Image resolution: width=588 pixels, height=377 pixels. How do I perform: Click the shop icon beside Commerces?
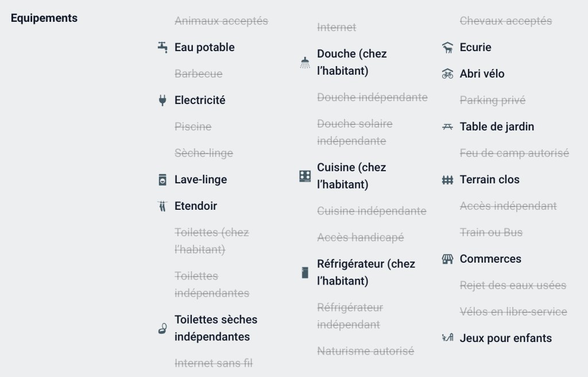click(448, 259)
